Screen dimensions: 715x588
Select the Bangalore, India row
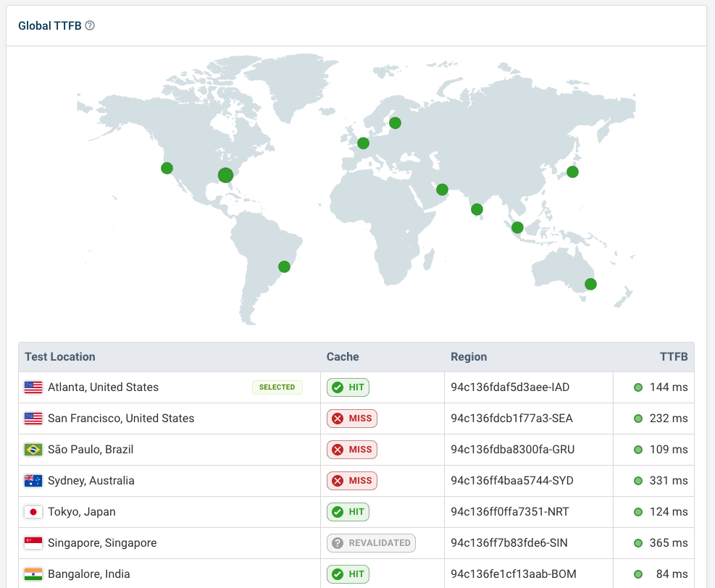pos(356,574)
